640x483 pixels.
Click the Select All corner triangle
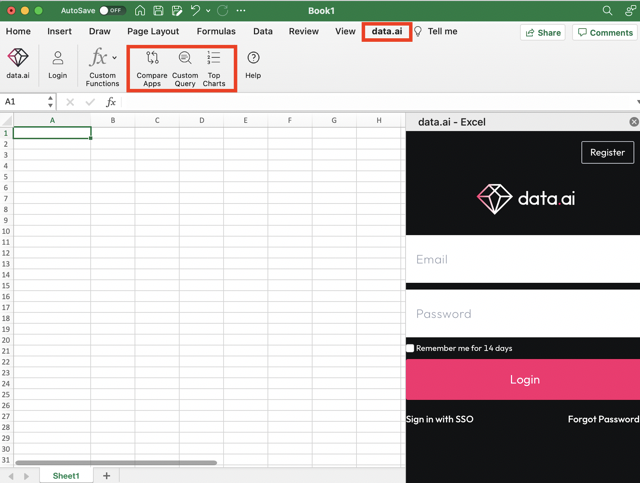(7, 120)
